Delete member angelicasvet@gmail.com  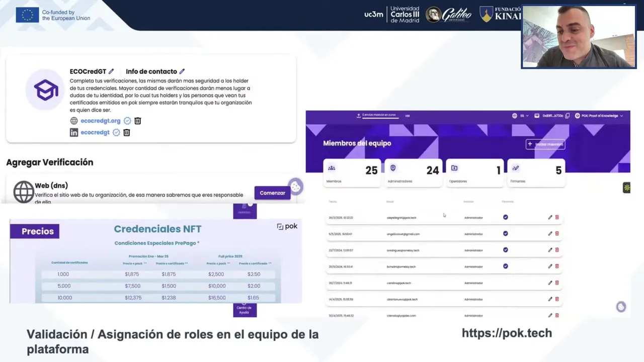(557, 233)
